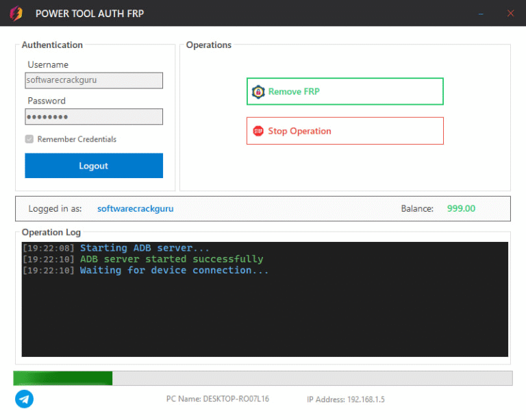The image size is (526, 420).
Task: Select the 'Starting ADB server...' log line
Action: (145, 248)
